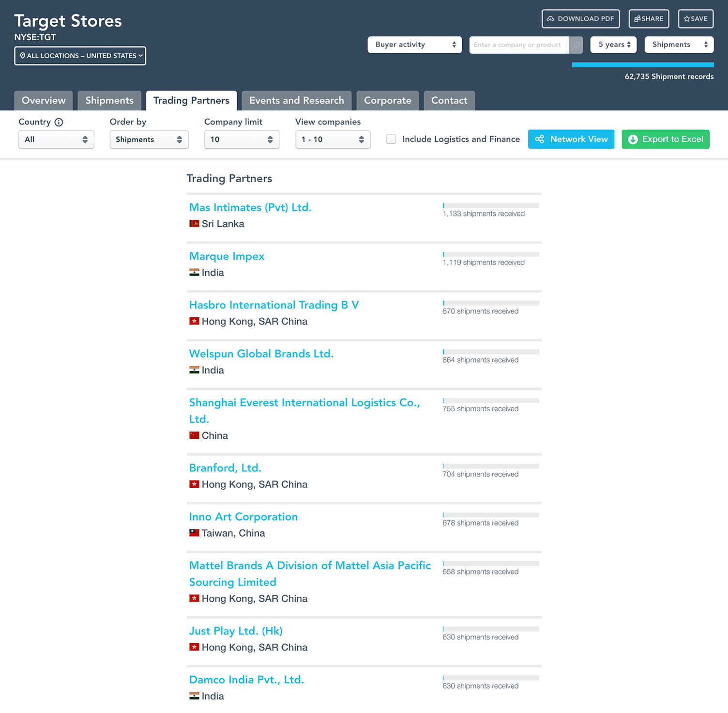Click the NYSE:TGT ticker text

35,37
